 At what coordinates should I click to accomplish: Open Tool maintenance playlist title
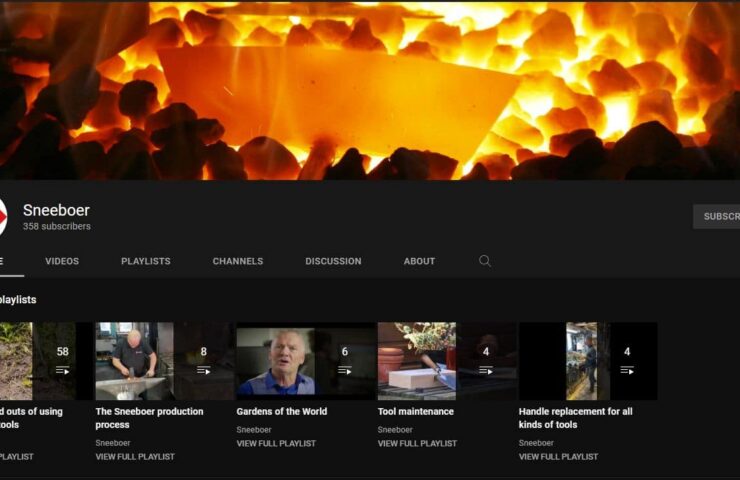[416, 412]
